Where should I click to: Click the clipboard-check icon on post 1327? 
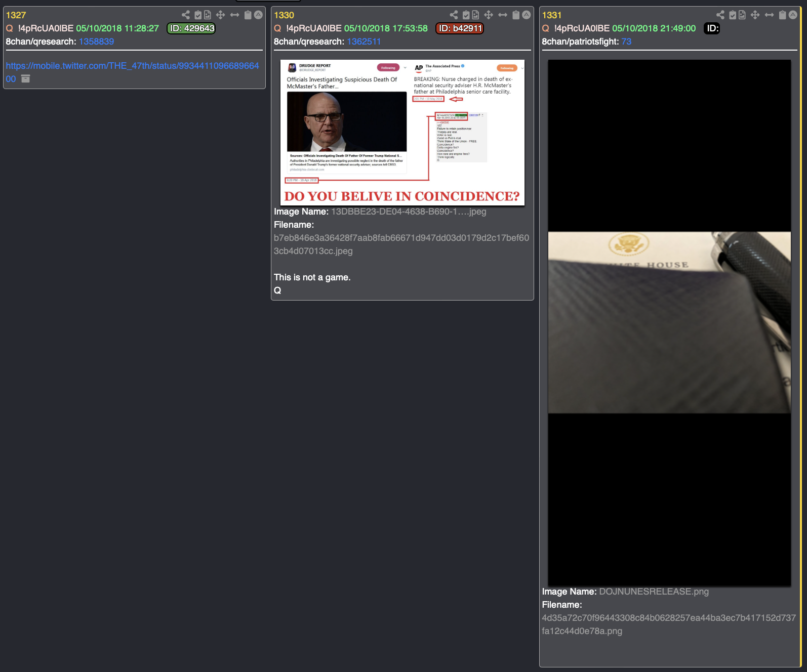point(198,15)
